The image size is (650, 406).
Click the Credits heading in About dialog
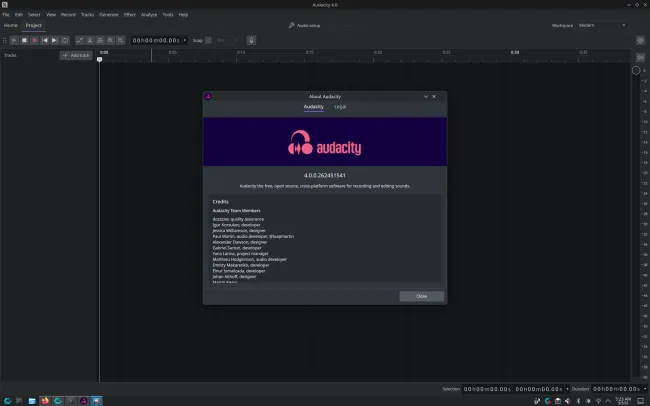pos(221,202)
